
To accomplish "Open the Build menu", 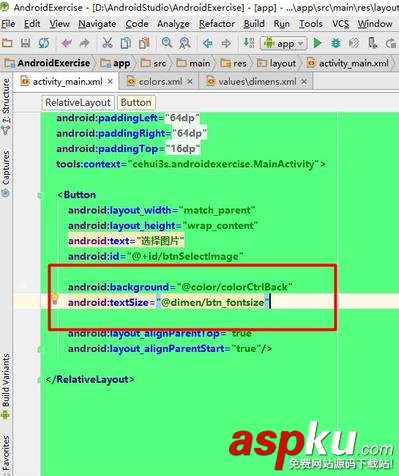I will coord(254,24).
